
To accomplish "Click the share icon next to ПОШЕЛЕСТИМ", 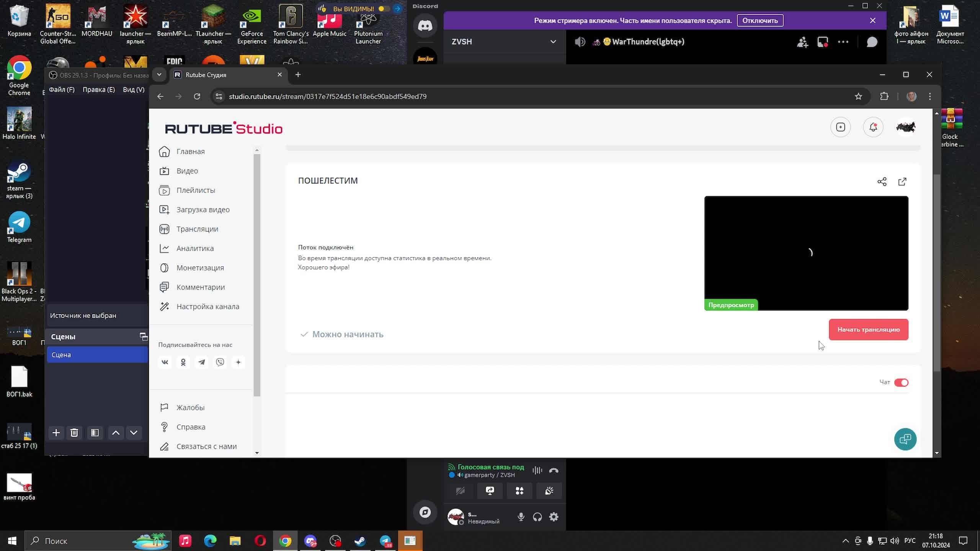I will pos(882,182).
